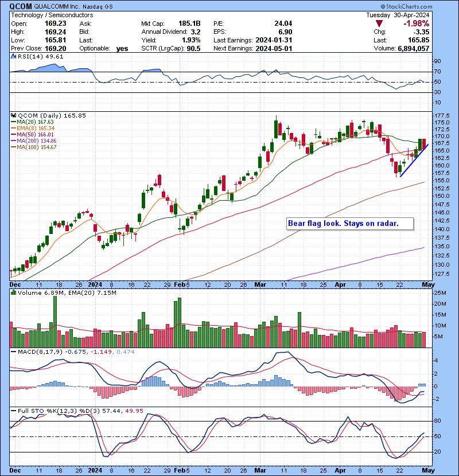Click the Annual Dividend value 3.2

[x=196, y=32]
